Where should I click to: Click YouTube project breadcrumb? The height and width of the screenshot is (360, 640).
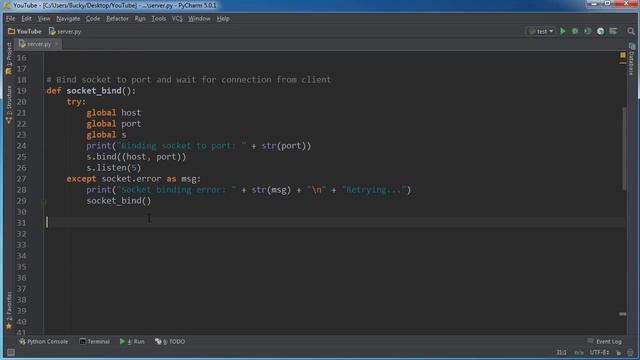coord(24,31)
